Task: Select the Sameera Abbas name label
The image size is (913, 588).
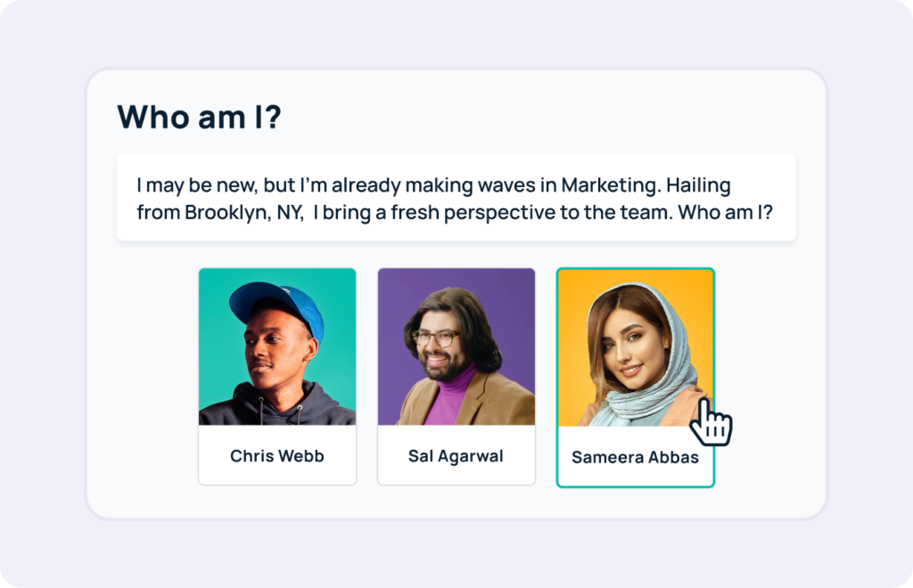Action: 635,458
